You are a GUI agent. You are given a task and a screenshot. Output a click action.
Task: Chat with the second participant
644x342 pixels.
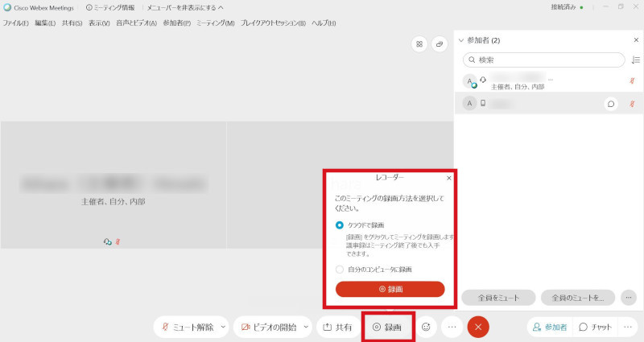tap(611, 104)
